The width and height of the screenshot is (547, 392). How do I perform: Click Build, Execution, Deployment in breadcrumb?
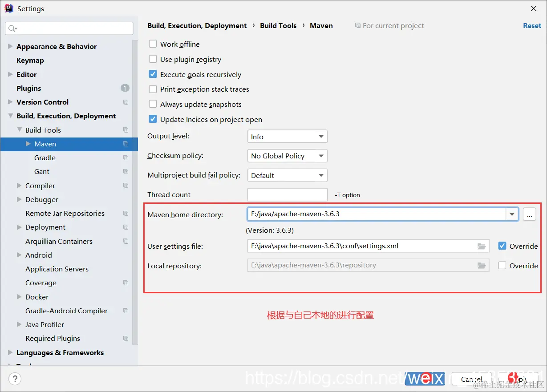tap(197, 26)
